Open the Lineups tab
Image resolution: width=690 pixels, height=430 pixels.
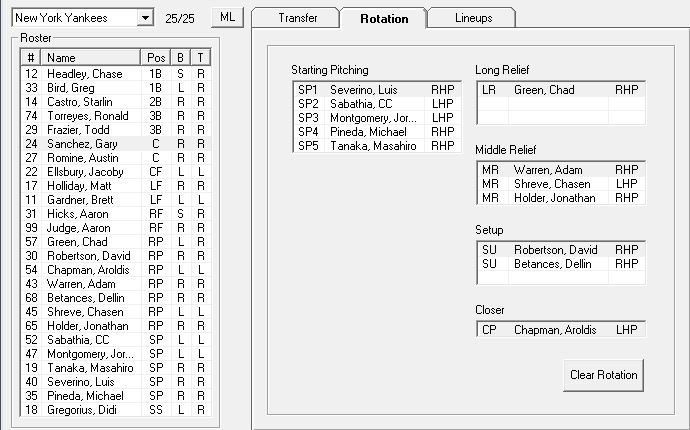coord(473,18)
